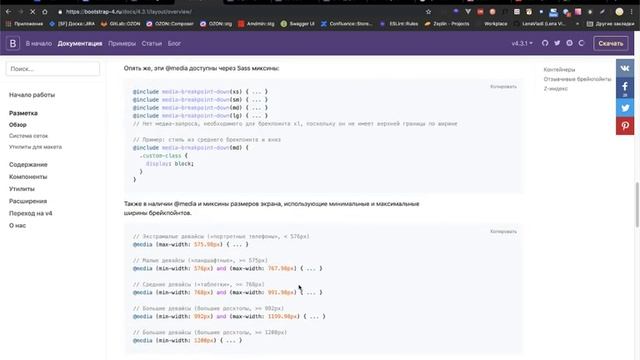Open the GitHub icon in the navbar
Viewport: 640px width, 360px height.
click(x=545, y=43)
